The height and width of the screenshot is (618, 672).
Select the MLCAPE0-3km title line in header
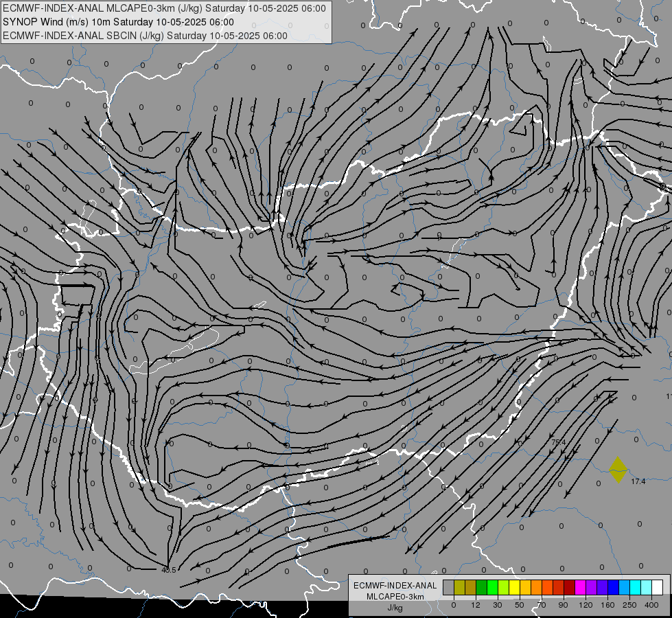[x=164, y=8]
